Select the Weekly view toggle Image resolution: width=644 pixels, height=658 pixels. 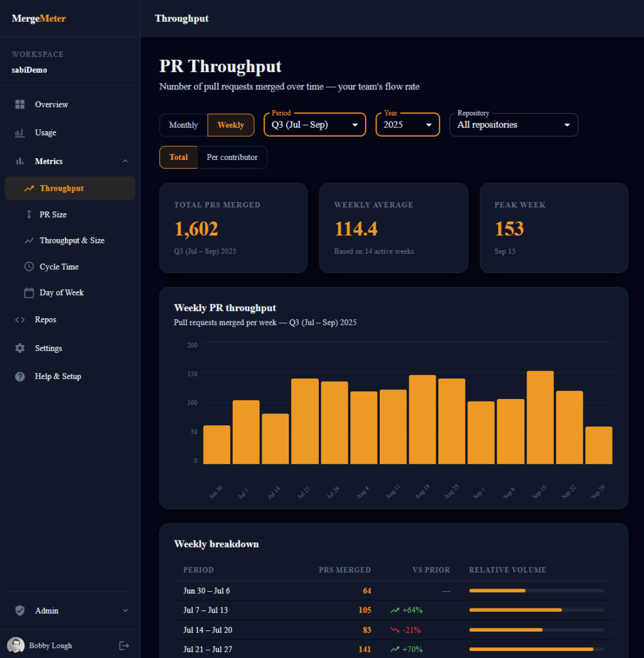pos(231,125)
